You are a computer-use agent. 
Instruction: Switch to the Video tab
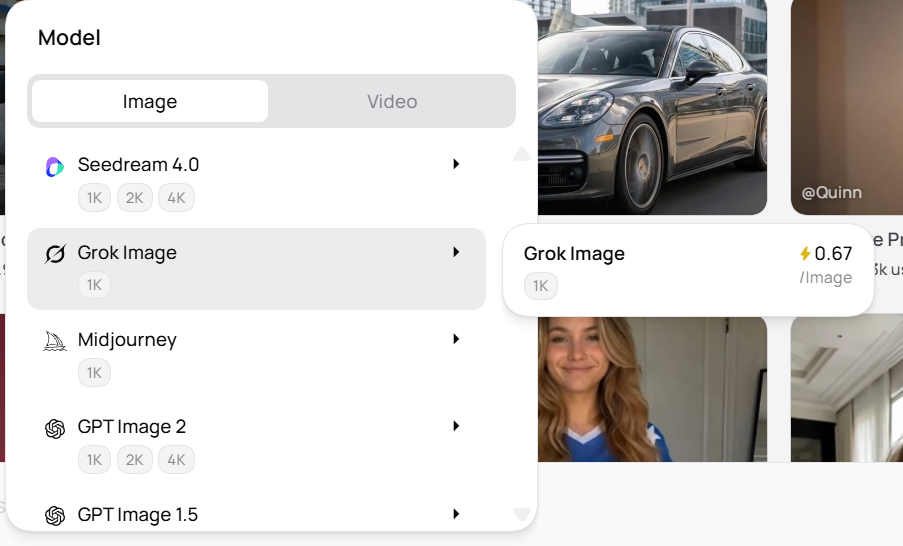point(392,101)
